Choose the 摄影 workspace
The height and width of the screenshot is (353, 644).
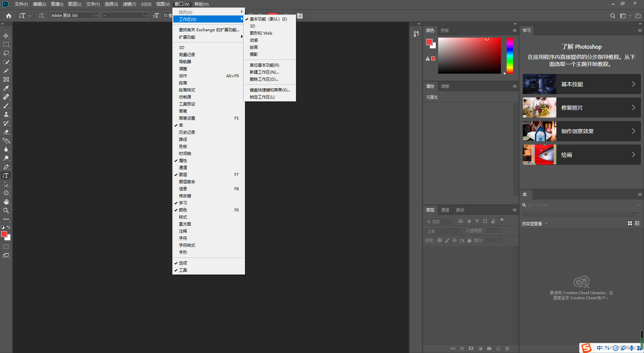coord(254,54)
